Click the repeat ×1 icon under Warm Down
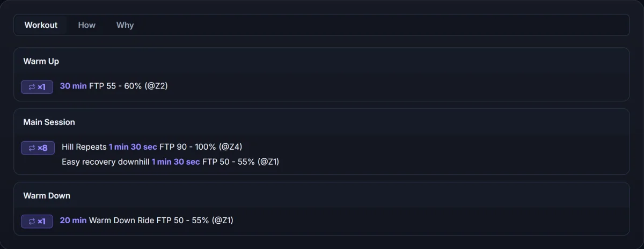Image resolution: width=644 pixels, height=249 pixels. [37, 221]
